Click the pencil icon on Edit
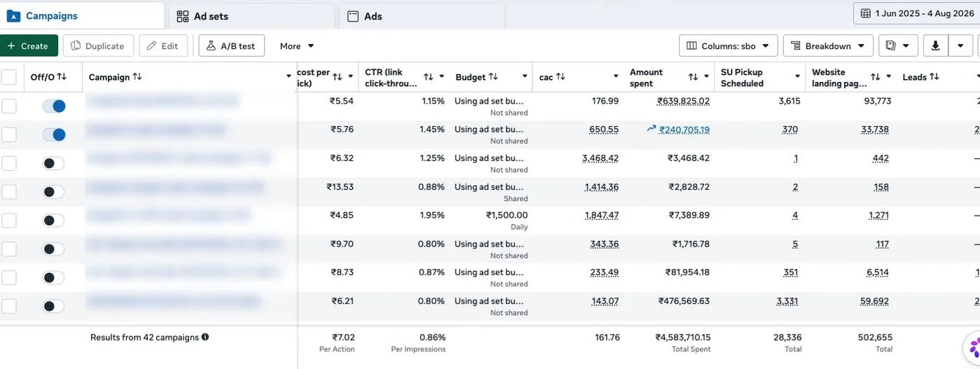 pos(152,46)
